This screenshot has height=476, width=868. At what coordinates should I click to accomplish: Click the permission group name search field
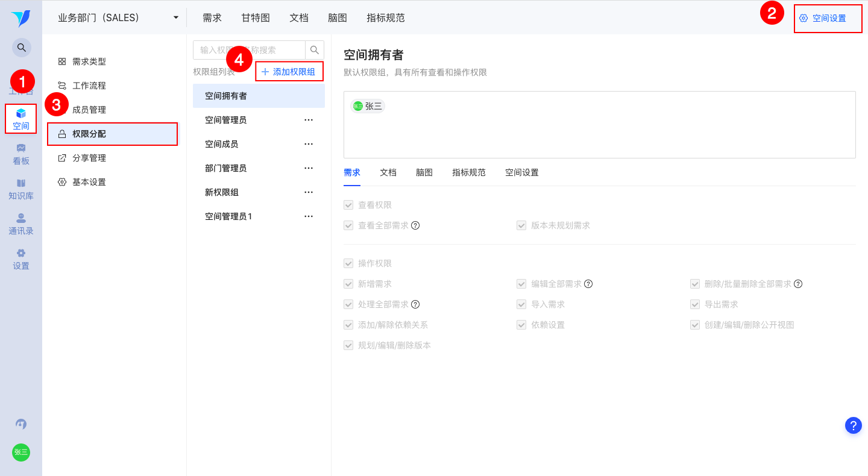(x=250, y=50)
